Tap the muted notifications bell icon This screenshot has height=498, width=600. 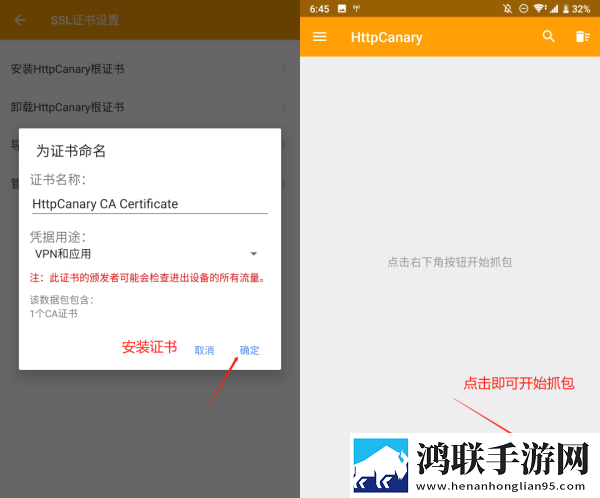(507, 8)
